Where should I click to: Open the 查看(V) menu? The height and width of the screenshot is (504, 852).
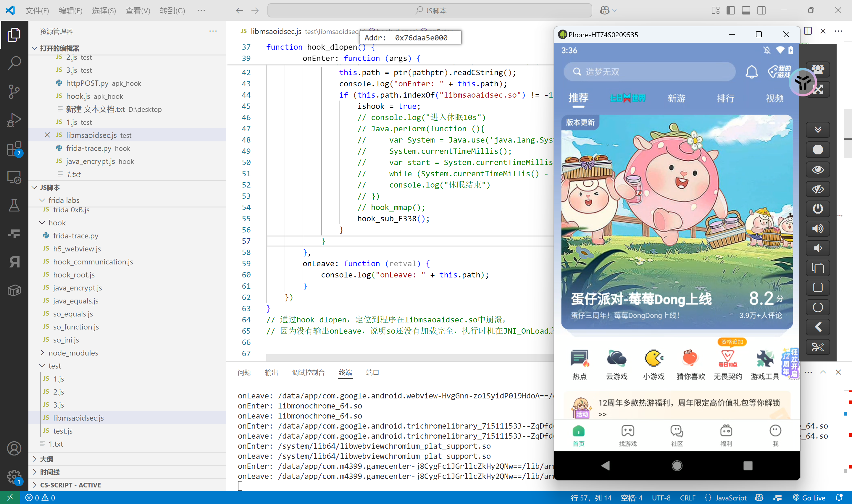click(x=138, y=11)
